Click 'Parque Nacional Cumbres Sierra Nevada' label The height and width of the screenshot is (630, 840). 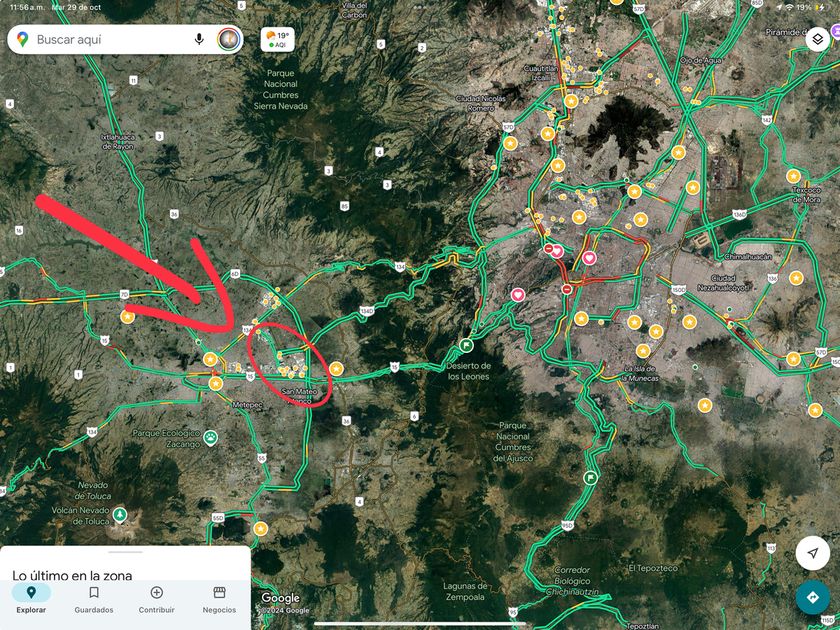(x=281, y=89)
